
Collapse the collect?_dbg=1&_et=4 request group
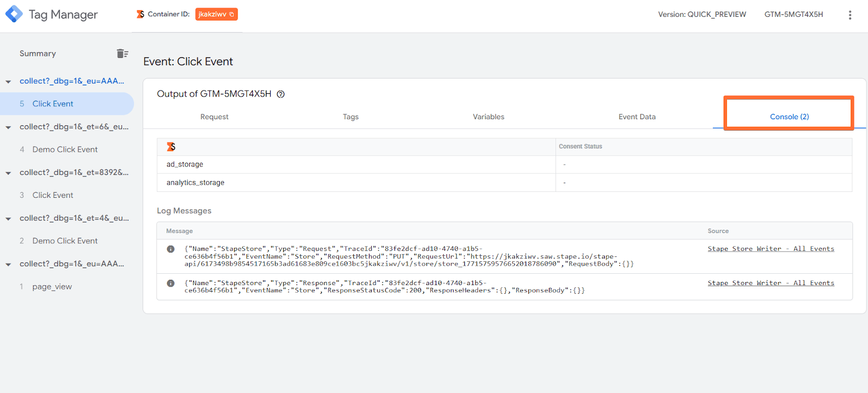[8, 219]
